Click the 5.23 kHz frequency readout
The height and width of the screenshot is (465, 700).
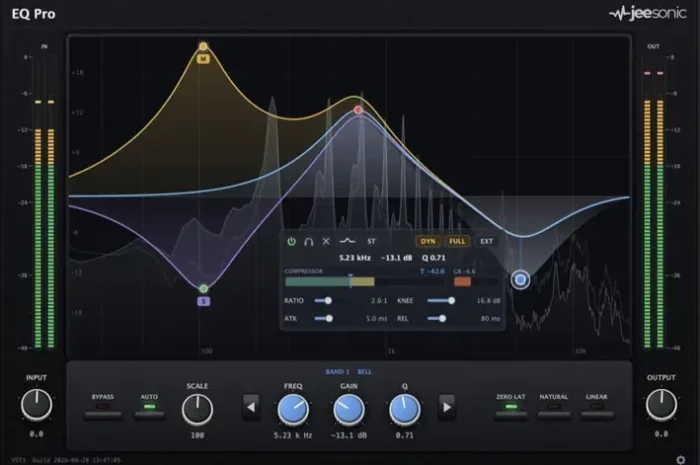354,258
